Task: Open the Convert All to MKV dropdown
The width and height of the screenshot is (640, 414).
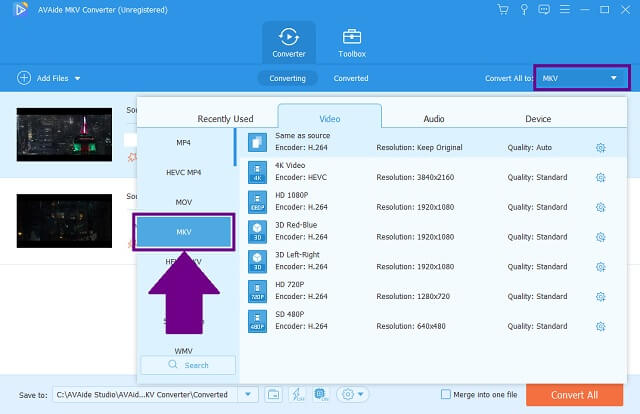Action: pyautogui.click(x=582, y=78)
